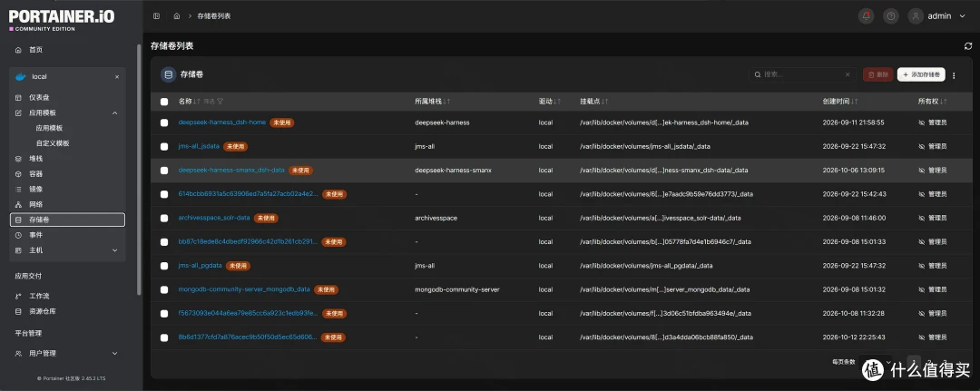Viewport: 980px width, 391px height.
Task: Click the notifications bell icon
Action: coord(866,16)
